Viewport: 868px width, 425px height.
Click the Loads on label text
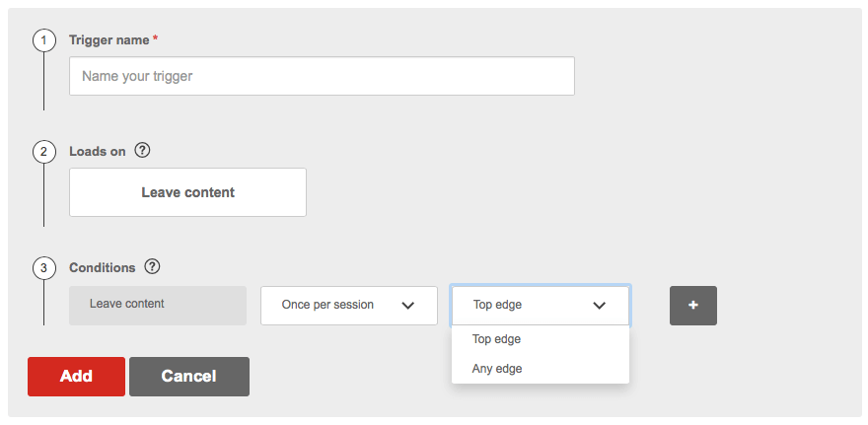coord(98,152)
